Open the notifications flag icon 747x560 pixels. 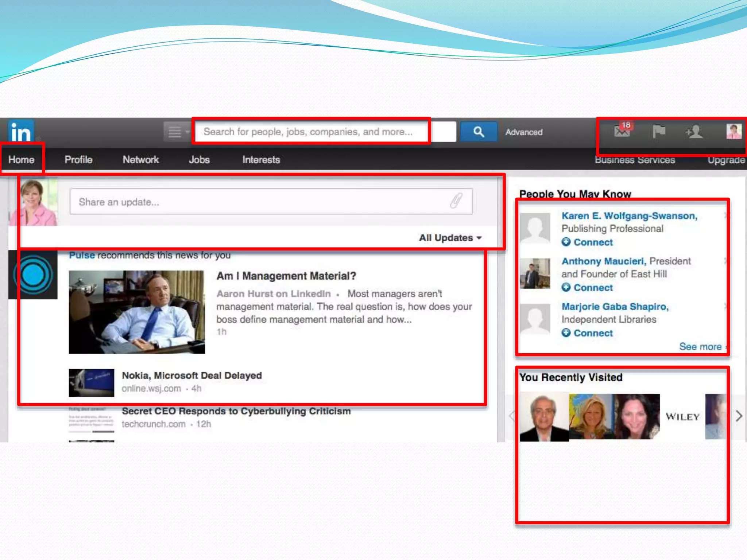(659, 131)
